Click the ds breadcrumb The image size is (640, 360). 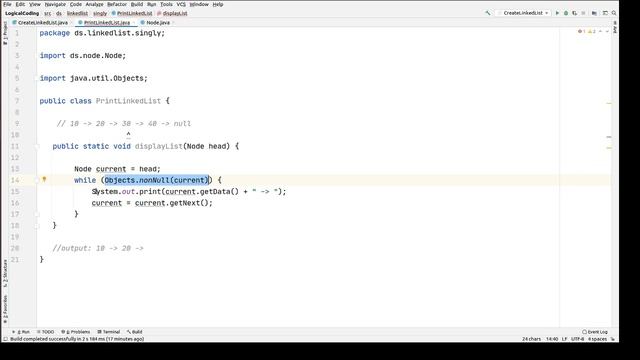[x=59, y=13]
